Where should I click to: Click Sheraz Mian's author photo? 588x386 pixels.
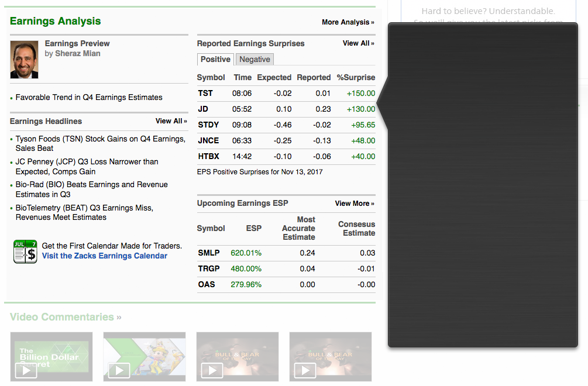(x=24, y=59)
